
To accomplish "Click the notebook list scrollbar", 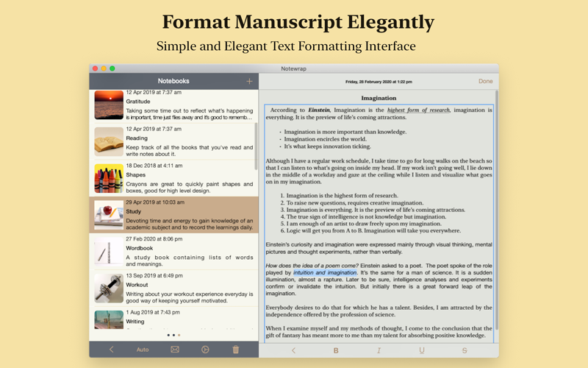I will (x=256, y=147).
